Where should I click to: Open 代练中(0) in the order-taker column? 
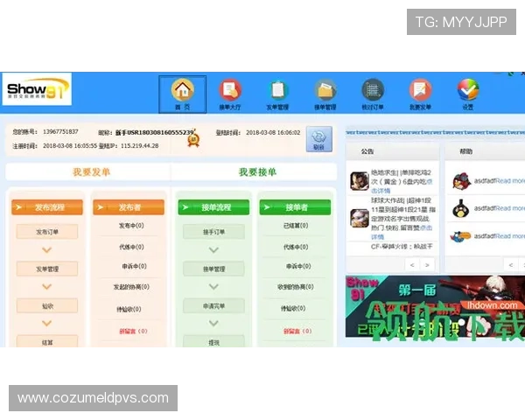coord(296,247)
